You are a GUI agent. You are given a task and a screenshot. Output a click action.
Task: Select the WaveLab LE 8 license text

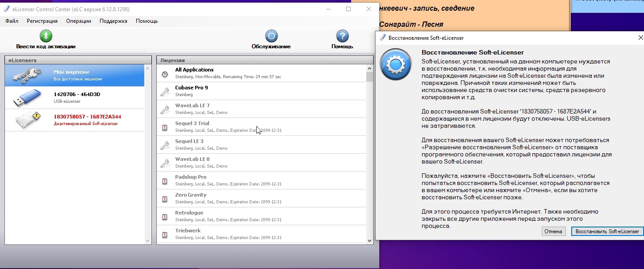point(192,159)
